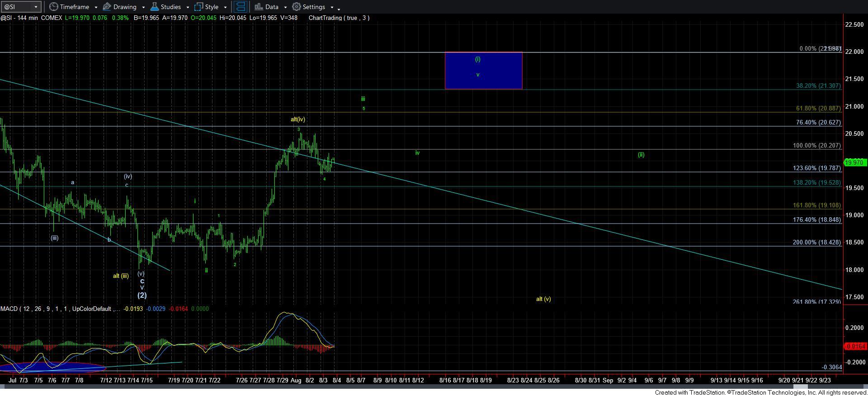868x396 pixels.
Task: Toggle the blue chart trading panel button
Action: point(241,7)
